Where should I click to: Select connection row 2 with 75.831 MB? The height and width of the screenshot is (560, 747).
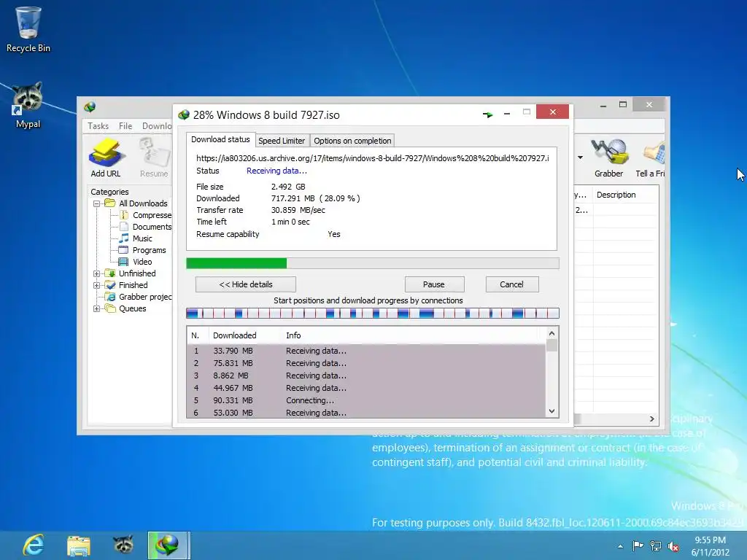click(x=366, y=363)
